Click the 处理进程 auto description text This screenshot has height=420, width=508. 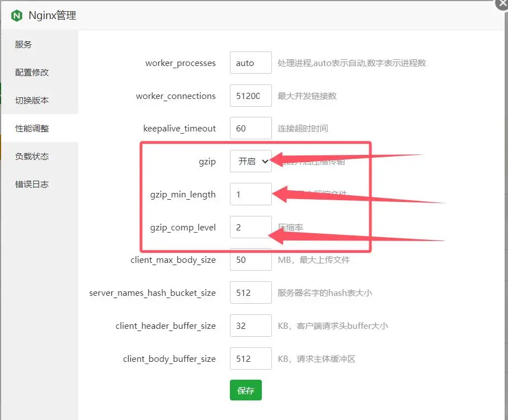352,63
